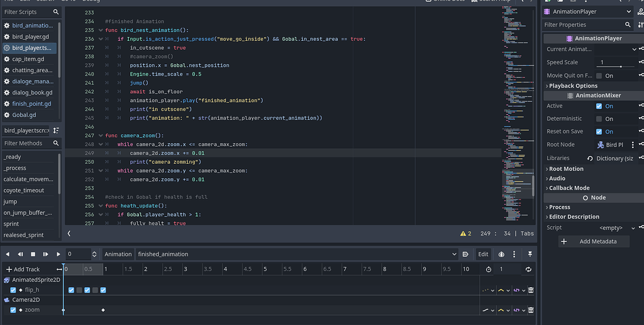
Task: Open Current Animation dropdown
Action: coord(616,49)
